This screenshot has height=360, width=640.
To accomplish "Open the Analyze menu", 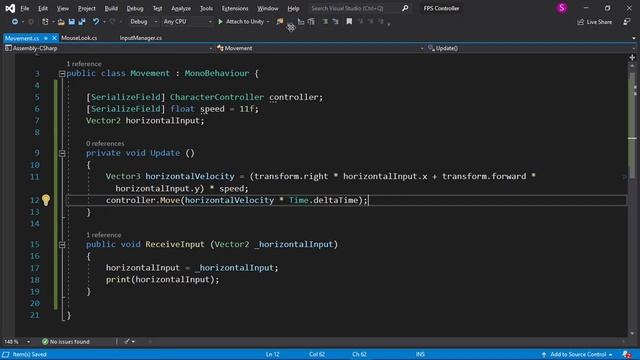I will (x=181, y=8).
